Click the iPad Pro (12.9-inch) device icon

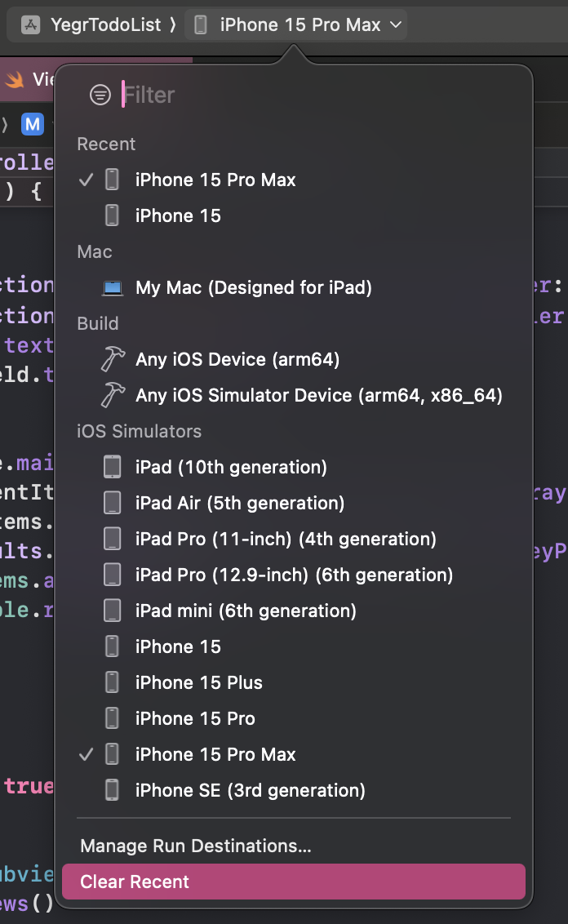pyautogui.click(x=112, y=575)
